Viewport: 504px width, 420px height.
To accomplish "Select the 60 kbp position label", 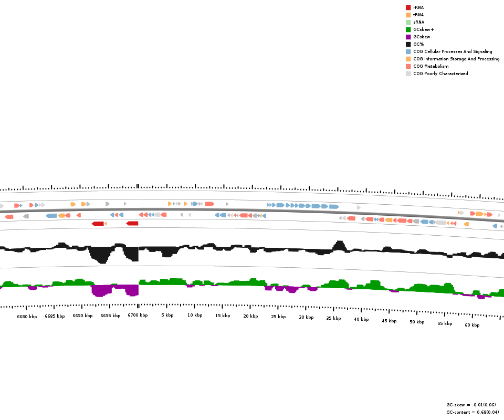I will (x=472, y=325).
